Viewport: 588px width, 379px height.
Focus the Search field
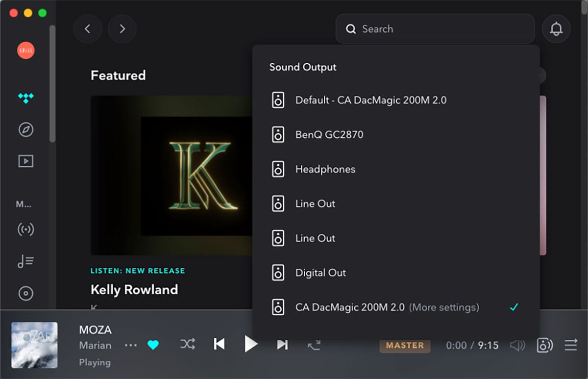[435, 29]
